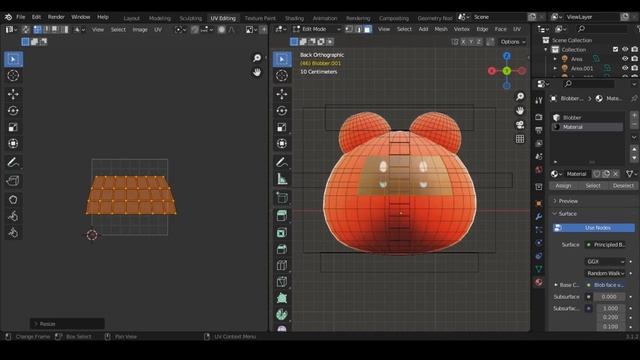This screenshot has height=360, width=640.
Task: Select the 3D viewport Move tool
Action: [x=282, y=94]
